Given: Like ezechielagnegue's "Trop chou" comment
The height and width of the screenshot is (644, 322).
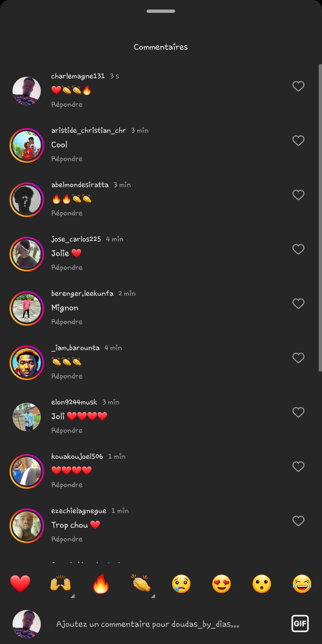Looking at the screenshot, I should pos(298,521).
